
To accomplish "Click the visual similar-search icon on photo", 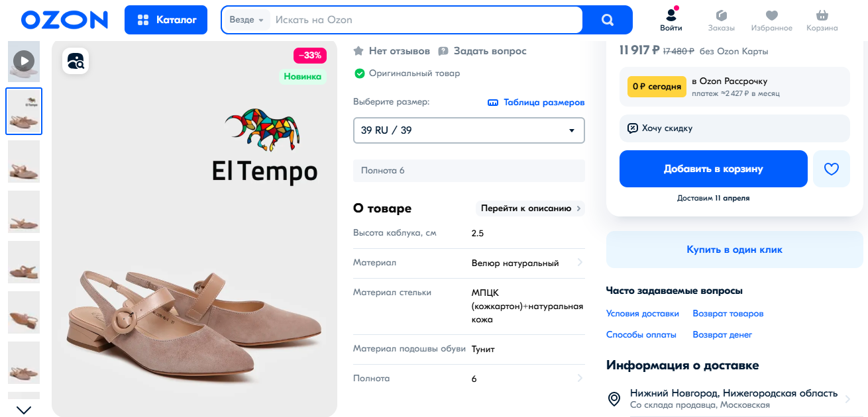I will click(x=76, y=61).
